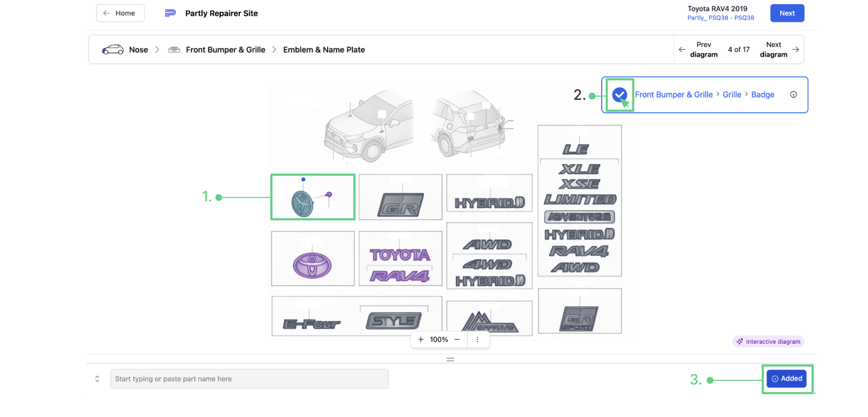Select the purple RAV4 nameplate
Image resolution: width=868 pixels, height=417 pixels.
pyautogui.click(x=400, y=275)
